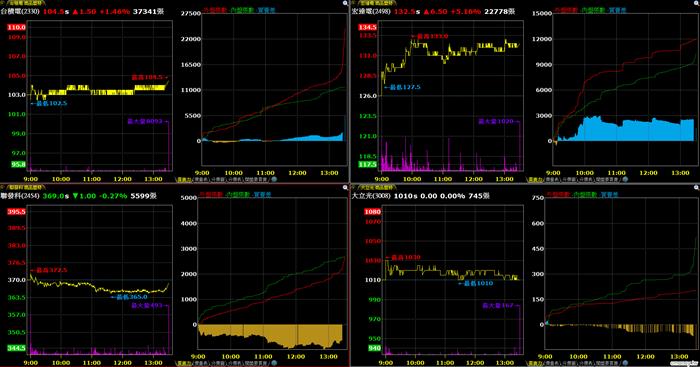
Task: Click the 5599張 volume figure for 聯發科
Action: pyautogui.click(x=143, y=196)
